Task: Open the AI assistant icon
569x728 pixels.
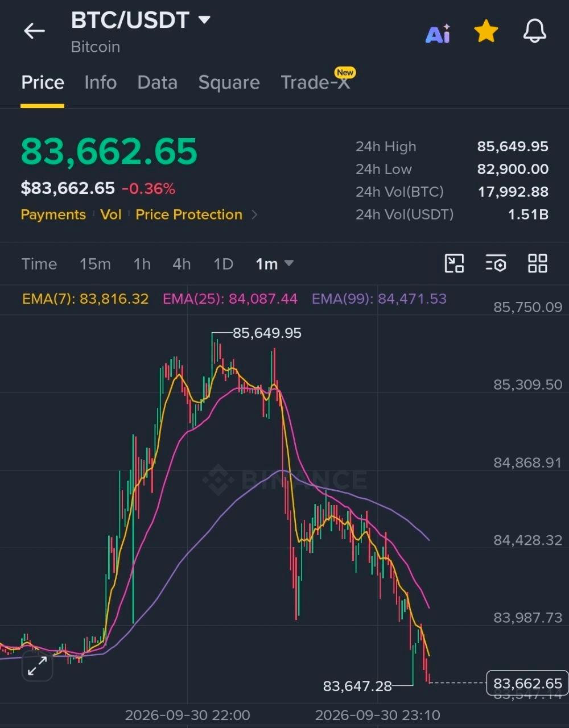Action: point(438,34)
